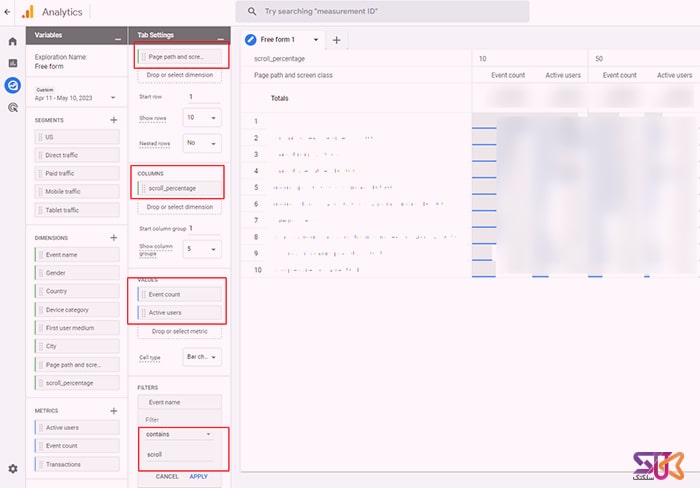Screen dimensions: 700x488
Task: Add a new metric with plus icon
Action: 113,411
